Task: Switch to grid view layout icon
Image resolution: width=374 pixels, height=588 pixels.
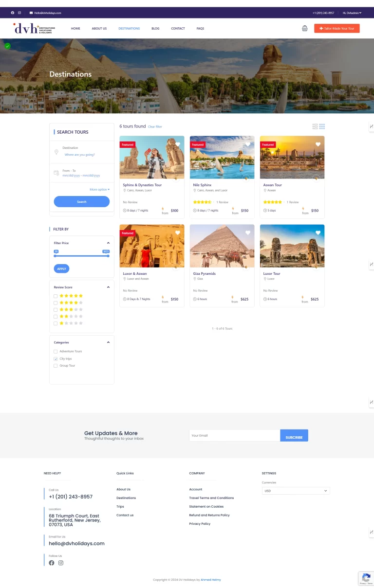Action: pos(322,126)
